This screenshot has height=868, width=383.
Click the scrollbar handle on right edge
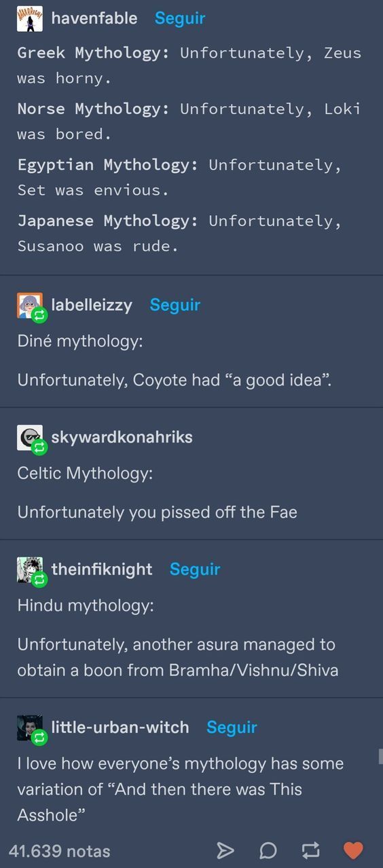(380, 756)
